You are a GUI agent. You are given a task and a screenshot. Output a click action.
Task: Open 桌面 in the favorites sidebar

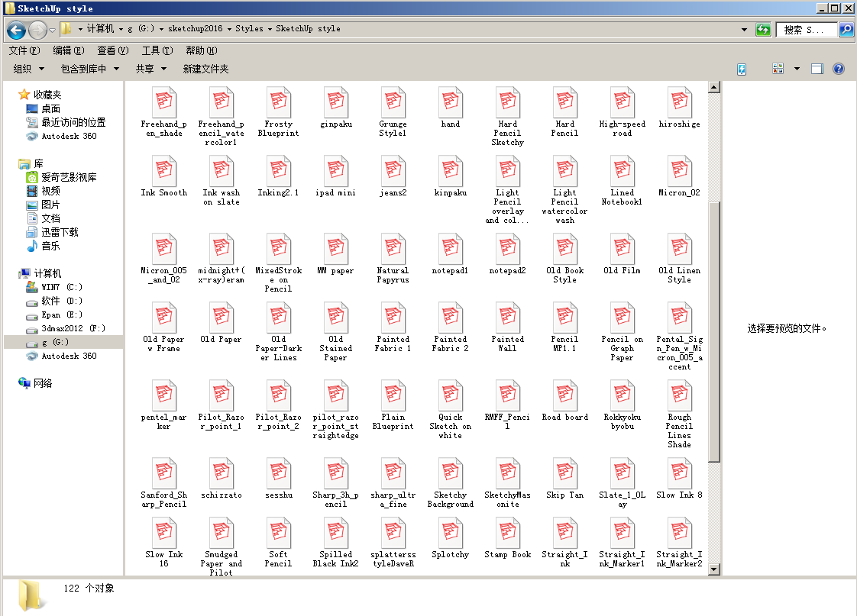click(x=51, y=108)
